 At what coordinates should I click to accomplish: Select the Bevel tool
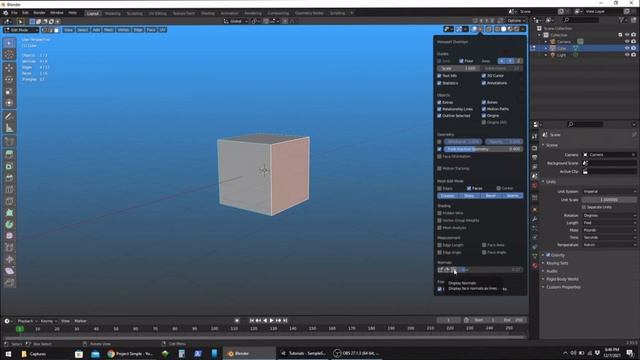point(9,178)
